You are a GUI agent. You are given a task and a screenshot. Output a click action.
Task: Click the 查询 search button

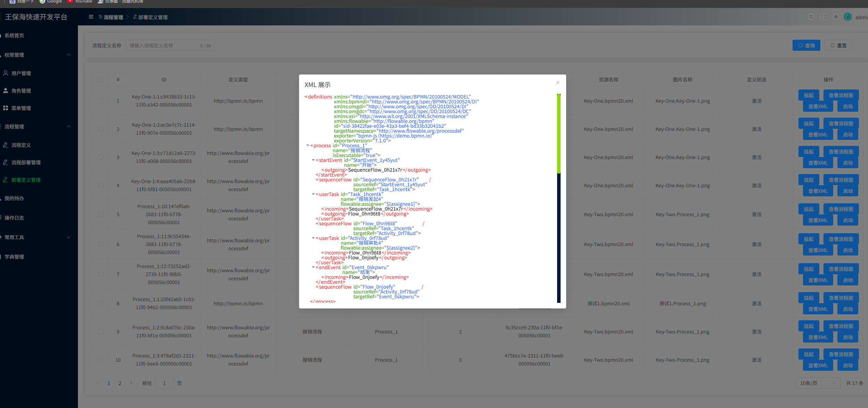(x=806, y=46)
